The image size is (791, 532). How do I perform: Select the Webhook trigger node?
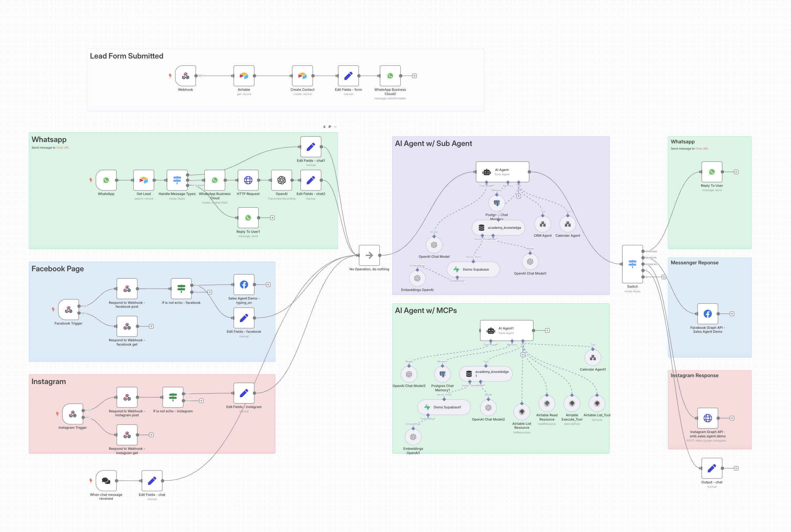tap(185, 76)
